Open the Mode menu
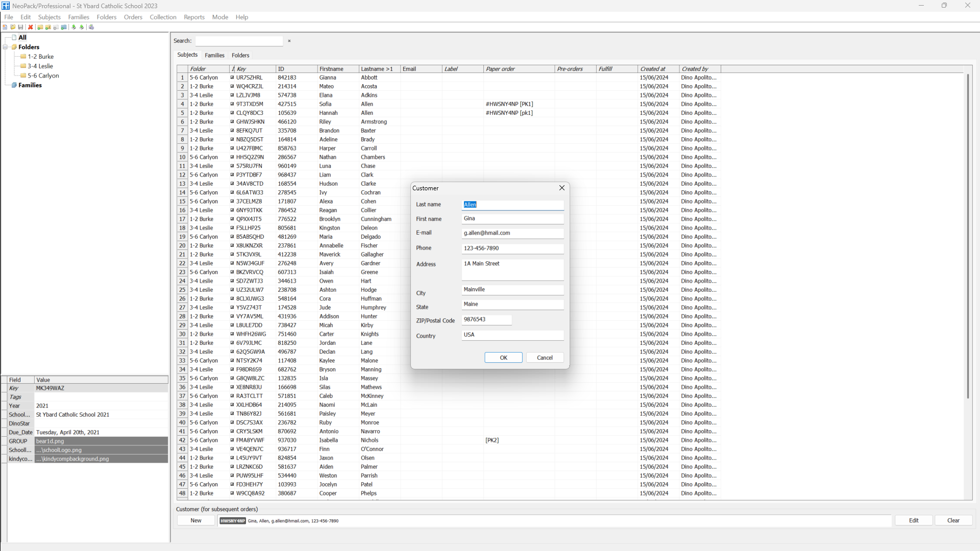 (220, 17)
